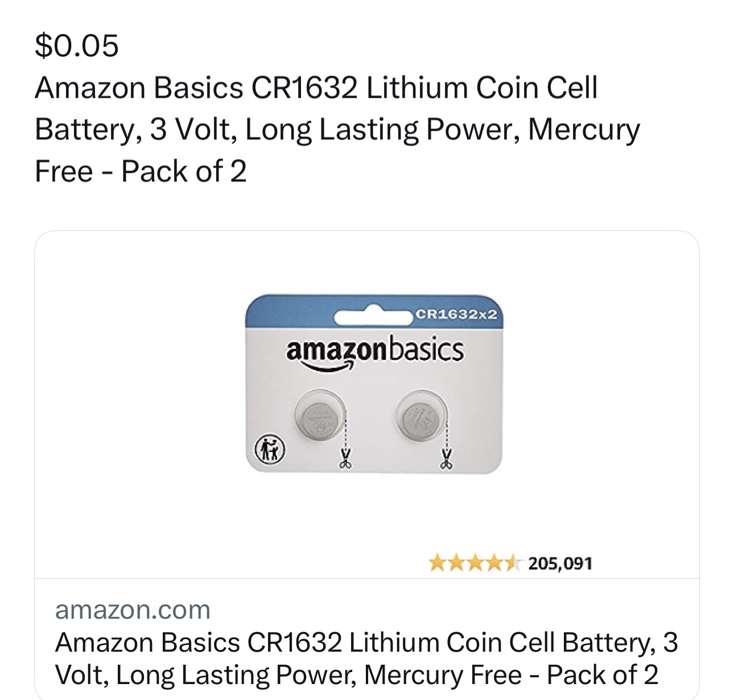The width and height of the screenshot is (734, 700).
Task: Click the $0.05 price text
Action: (x=77, y=45)
